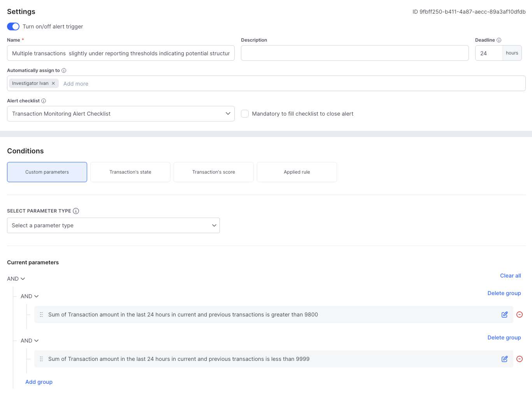This screenshot has width=532, height=399.
Task: Click the Add group link
Action: [39, 382]
